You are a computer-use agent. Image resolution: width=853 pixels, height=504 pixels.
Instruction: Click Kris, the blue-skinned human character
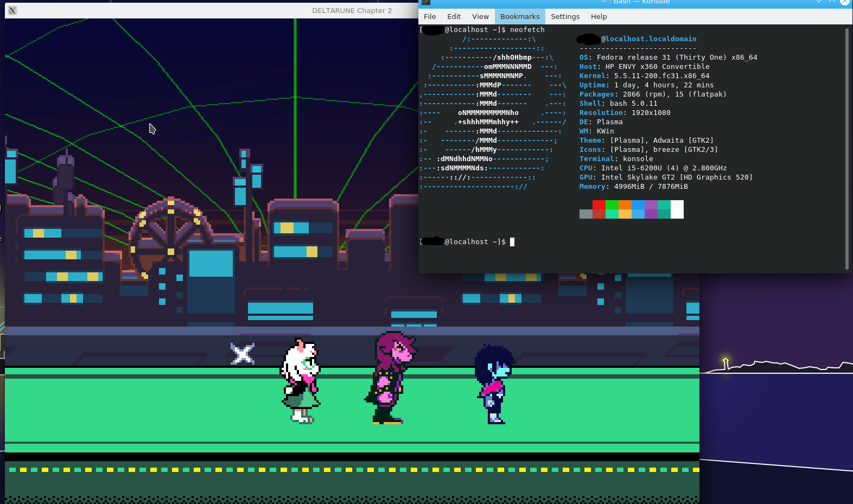coord(493,384)
